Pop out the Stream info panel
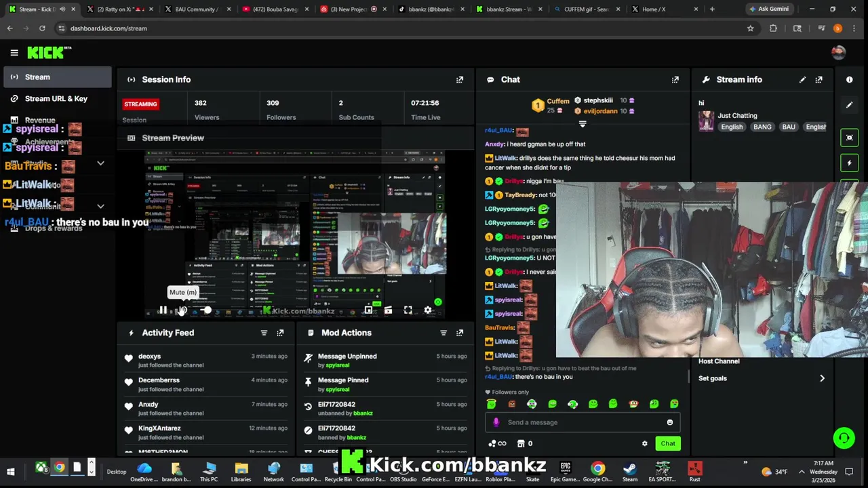The height and width of the screenshot is (488, 868). click(x=819, y=79)
